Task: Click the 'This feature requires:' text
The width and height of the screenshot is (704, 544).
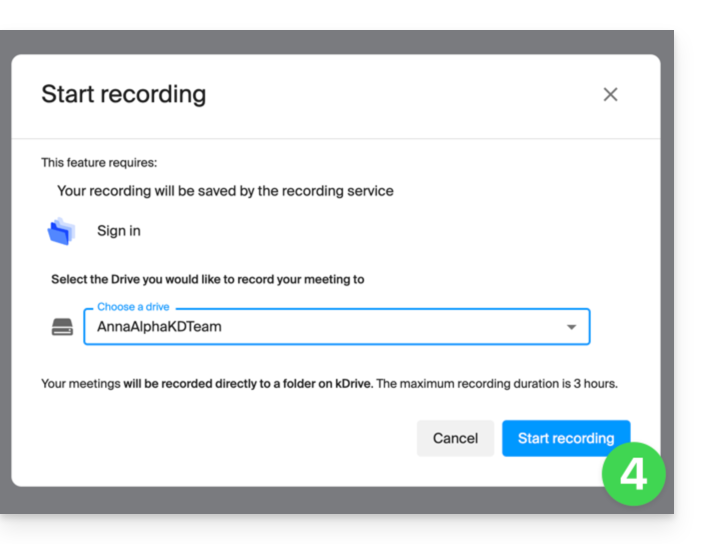Action: (x=99, y=162)
